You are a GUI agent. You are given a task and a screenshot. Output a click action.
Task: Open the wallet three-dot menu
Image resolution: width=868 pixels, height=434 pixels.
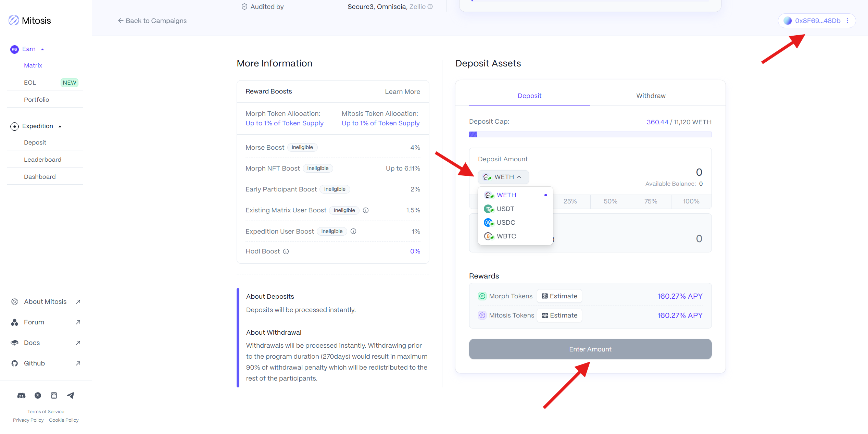click(x=847, y=21)
